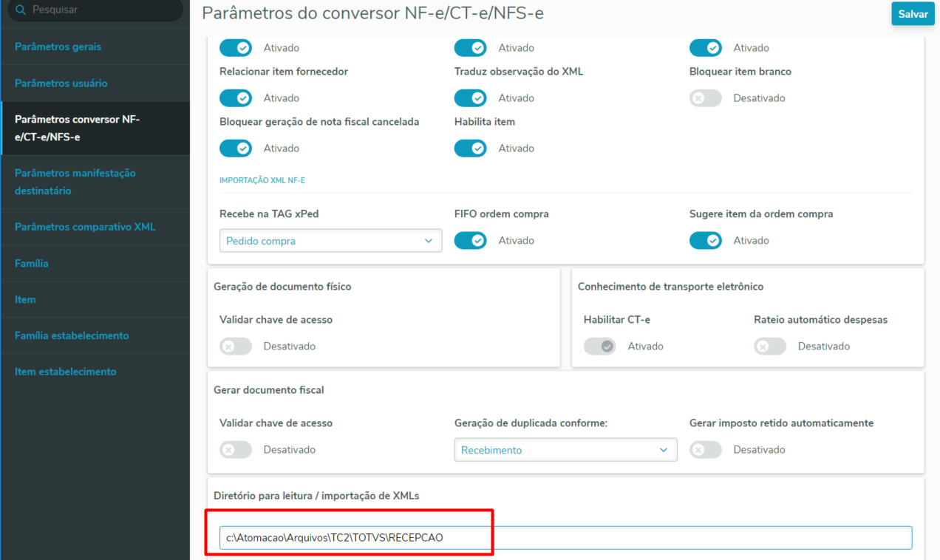Screen dimensions: 940x560
Task: Toggle Relacionar item fornecedor switch
Action: (236, 98)
